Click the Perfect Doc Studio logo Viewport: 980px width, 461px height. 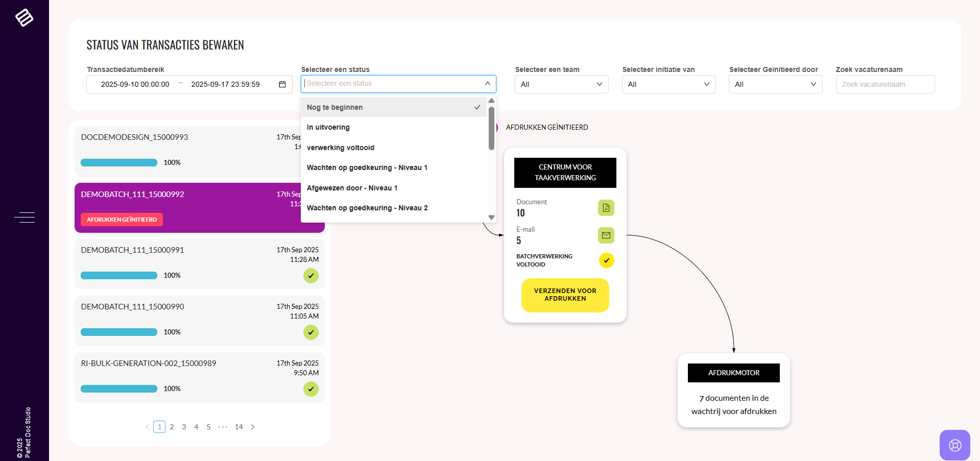click(x=24, y=17)
